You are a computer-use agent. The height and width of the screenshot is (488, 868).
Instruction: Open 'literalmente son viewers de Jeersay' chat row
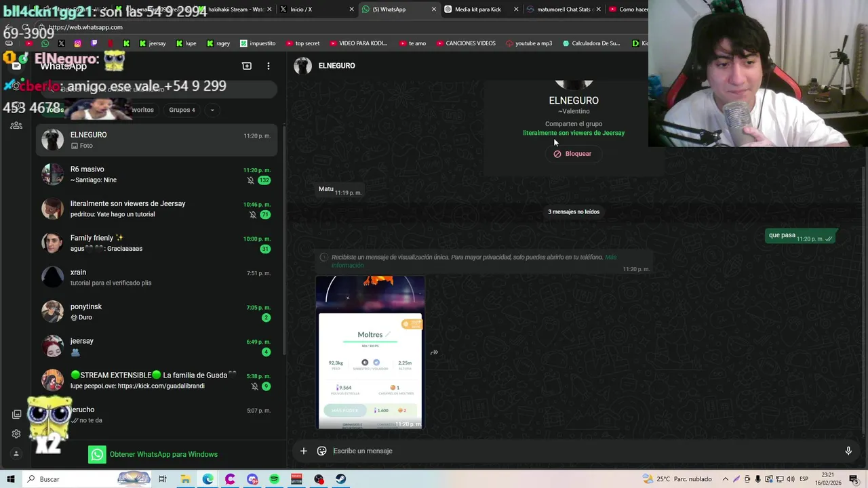point(157,209)
